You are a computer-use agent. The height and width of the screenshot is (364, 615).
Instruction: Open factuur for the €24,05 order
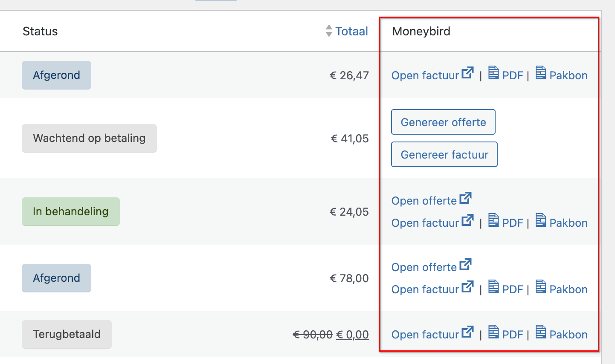click(x=425, y=223)
